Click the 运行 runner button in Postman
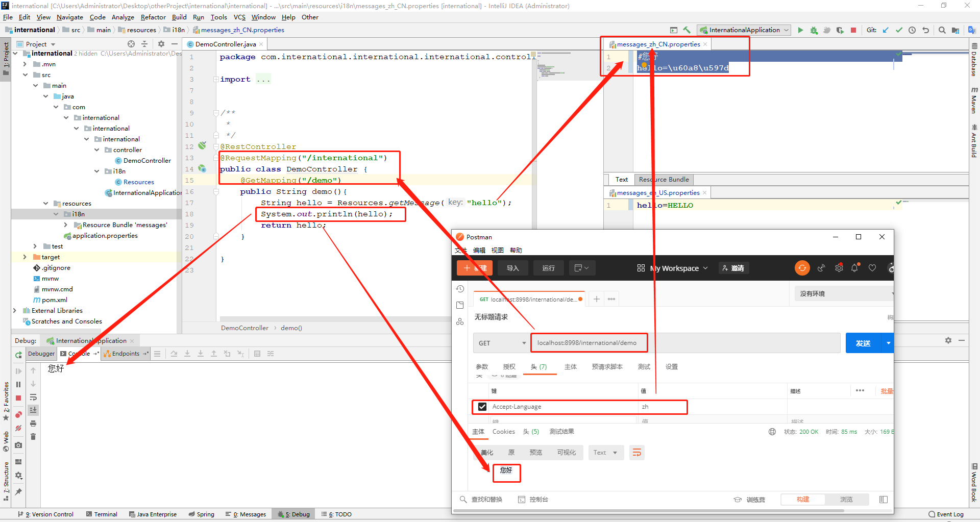The height and width of the screenshot is (522, 980). (x=548, y=268)
